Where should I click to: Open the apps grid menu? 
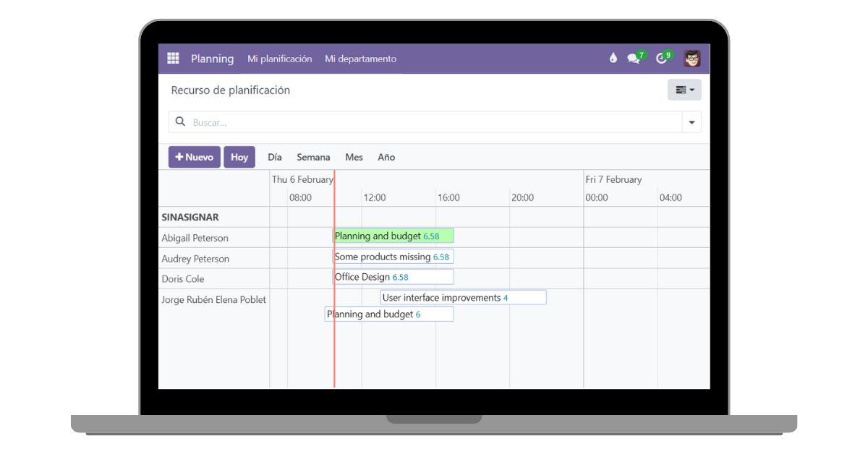coord(173,58)
